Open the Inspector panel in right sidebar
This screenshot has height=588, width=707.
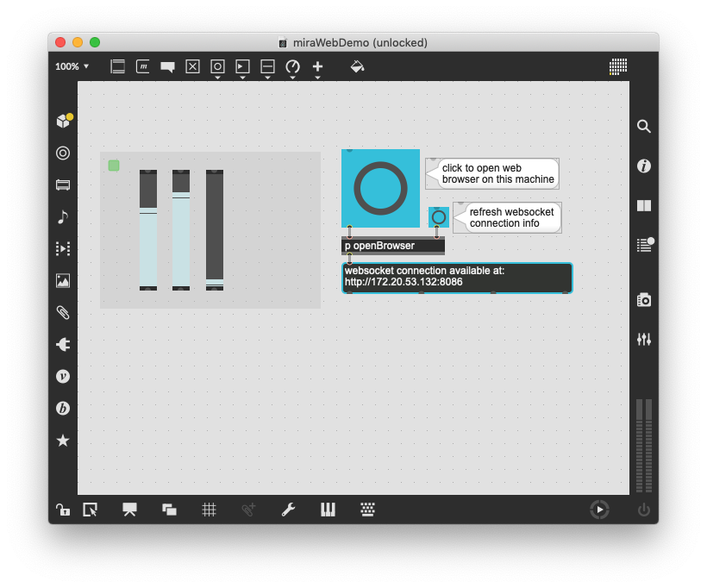(643, 166)
